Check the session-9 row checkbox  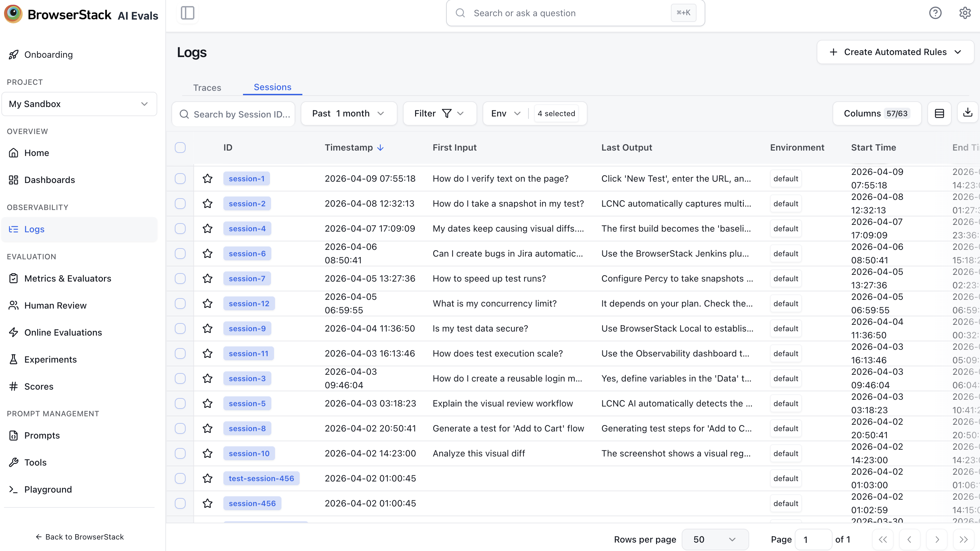[x=180, y=329]
